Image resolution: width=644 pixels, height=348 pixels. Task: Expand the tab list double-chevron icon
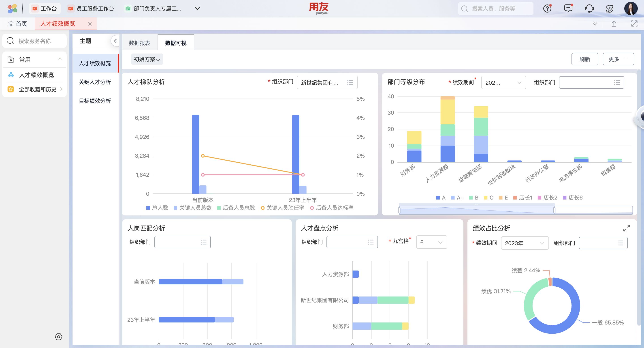[595, 24]
